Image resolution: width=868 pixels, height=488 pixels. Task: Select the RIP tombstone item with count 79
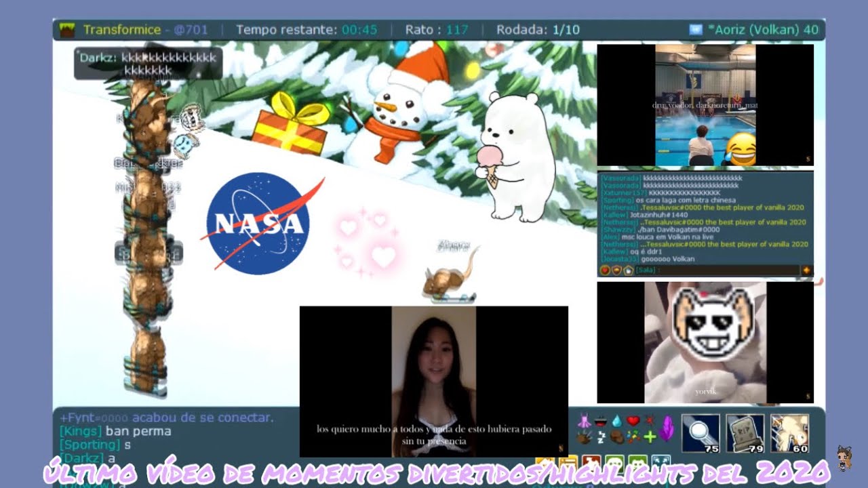745,433
